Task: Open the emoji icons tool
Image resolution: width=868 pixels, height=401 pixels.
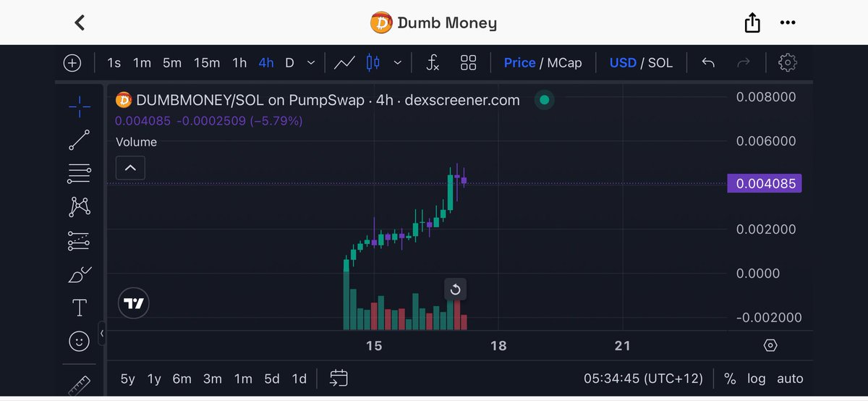Action: point(80,341)
